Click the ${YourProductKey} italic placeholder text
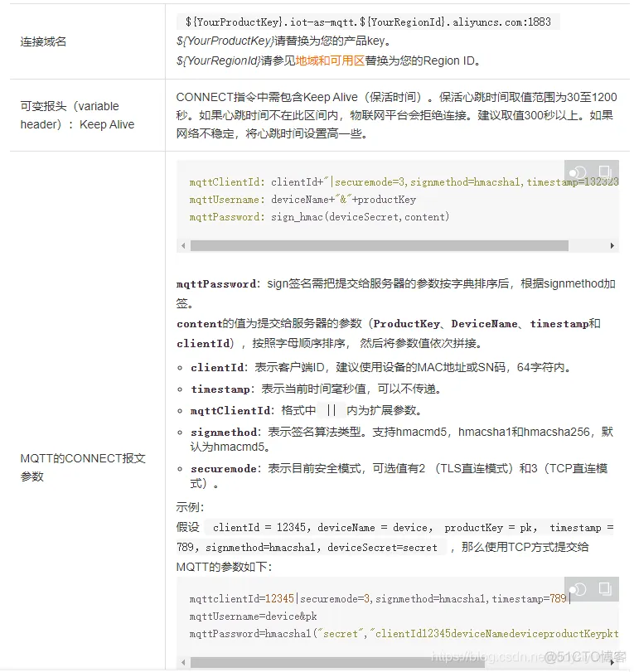The width and height of the screenshot is (634, 672). 225,41
